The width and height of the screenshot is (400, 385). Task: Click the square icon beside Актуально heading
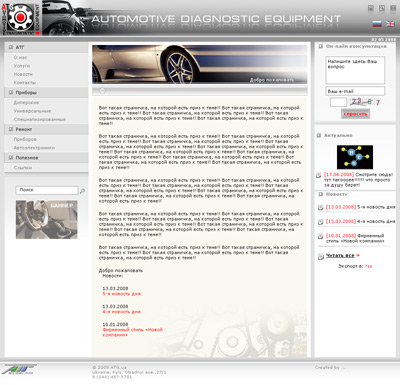319,135
